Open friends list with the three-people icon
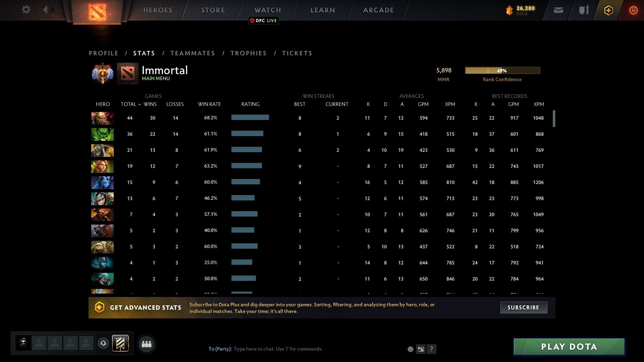The height and width of the screenshot is (362, 644). (x=147, y=344)
